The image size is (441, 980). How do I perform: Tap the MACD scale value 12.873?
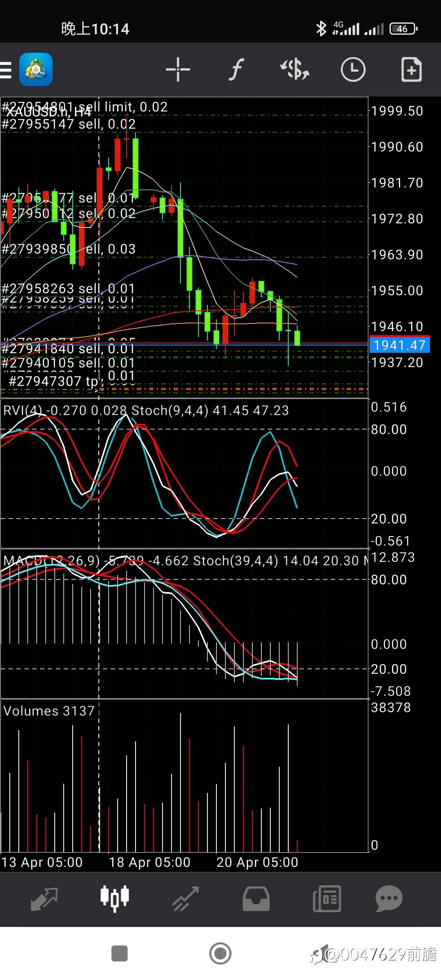coord(393,557)
